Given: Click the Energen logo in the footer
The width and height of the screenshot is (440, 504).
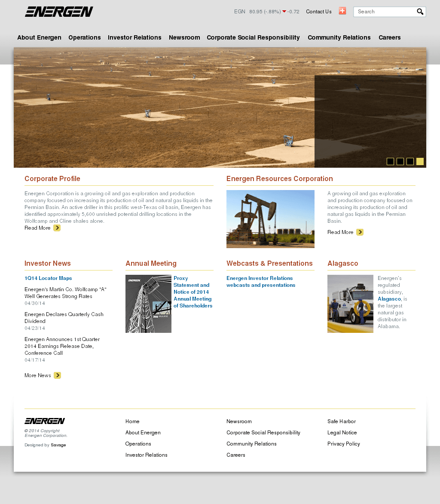Looking at the screenshot, I should (45, 421).
